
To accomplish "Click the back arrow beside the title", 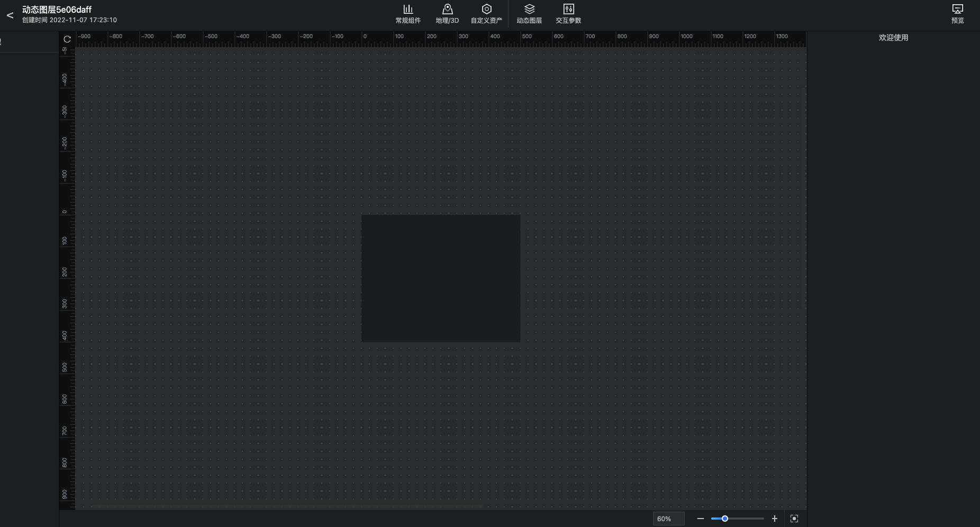I will (10, 15).
